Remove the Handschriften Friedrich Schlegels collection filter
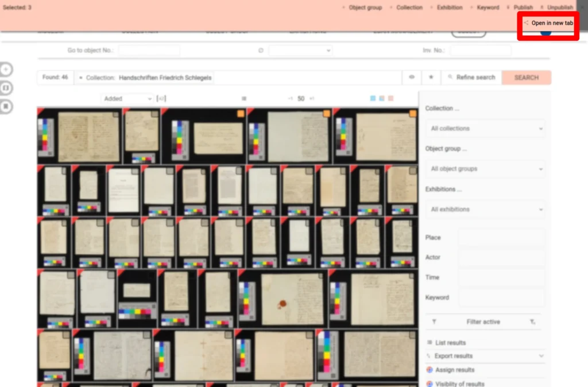This screenshot has height=387, width=588. pyautogui.click(x=80, y=78)
